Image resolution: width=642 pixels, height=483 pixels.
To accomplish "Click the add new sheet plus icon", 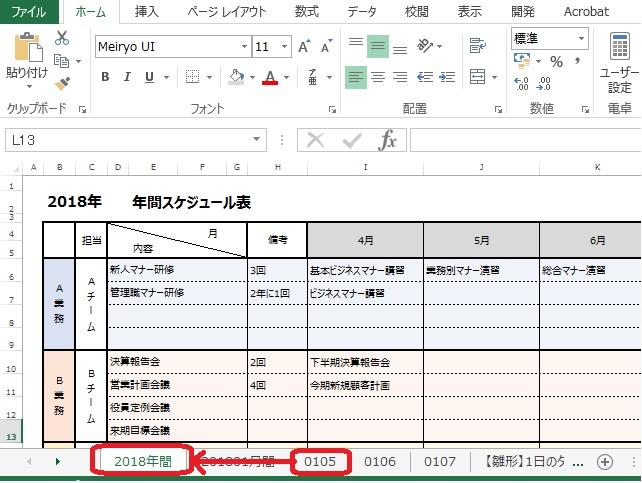I will (x=604, y=461).
